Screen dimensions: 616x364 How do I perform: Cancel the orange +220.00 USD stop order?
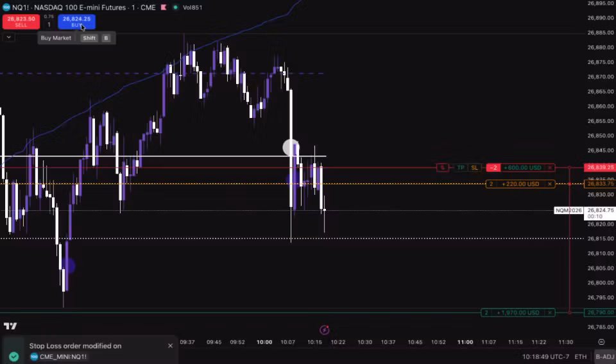click(550, 184)
